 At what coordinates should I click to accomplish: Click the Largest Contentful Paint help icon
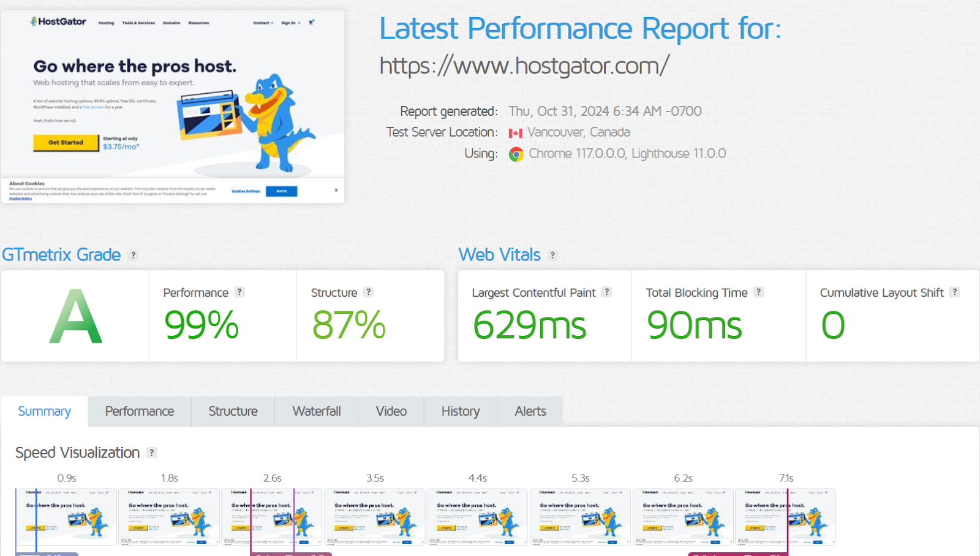[606, 292]
